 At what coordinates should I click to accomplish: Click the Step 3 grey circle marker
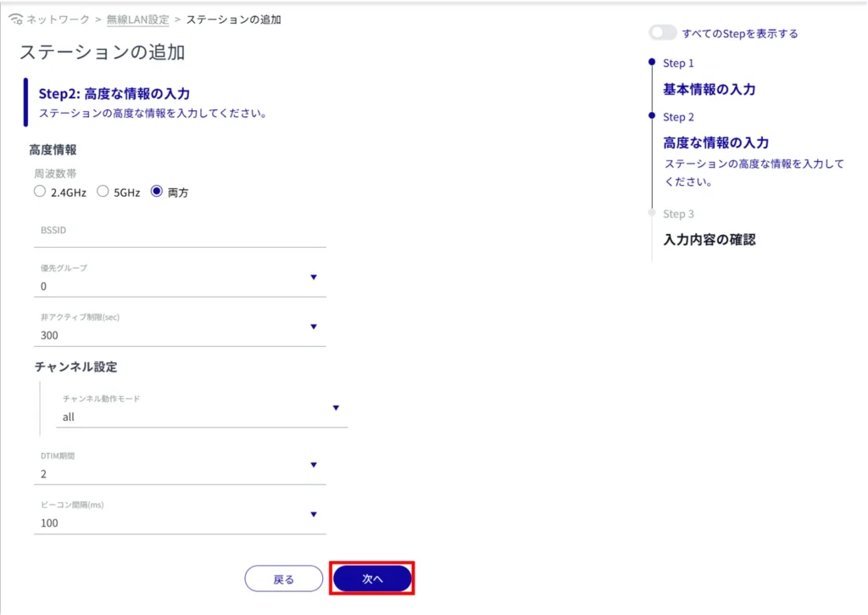coord(651,213)
